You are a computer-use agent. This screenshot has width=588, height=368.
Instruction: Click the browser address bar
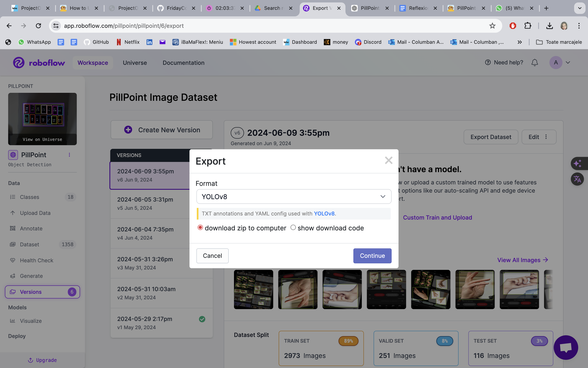click(x=269, y=26)
